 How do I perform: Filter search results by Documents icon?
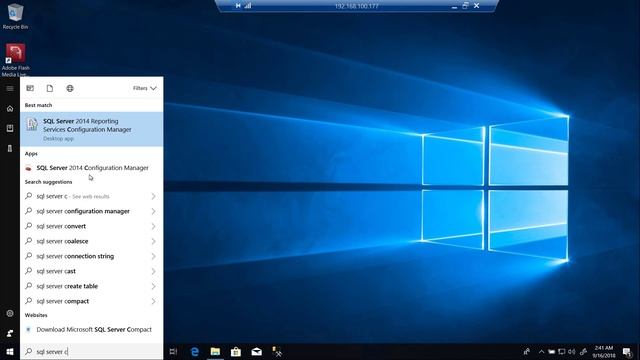point(50,88)
